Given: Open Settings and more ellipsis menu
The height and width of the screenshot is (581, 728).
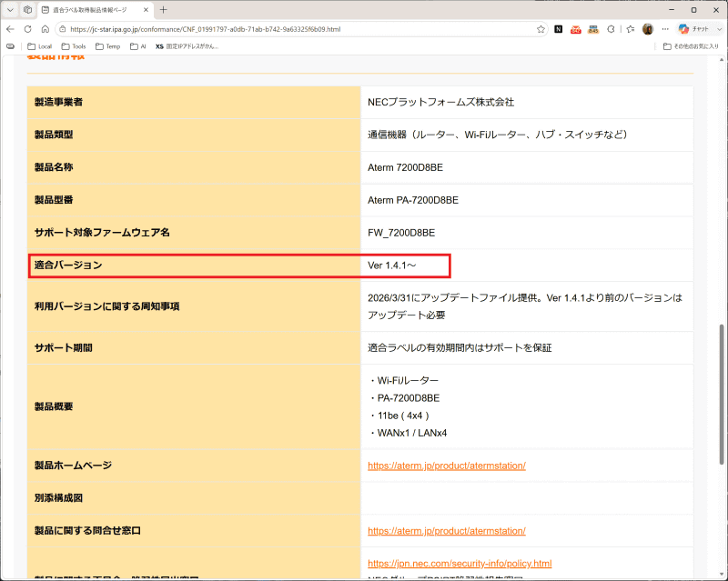Looking at the screenshot, I should point(665,29).
